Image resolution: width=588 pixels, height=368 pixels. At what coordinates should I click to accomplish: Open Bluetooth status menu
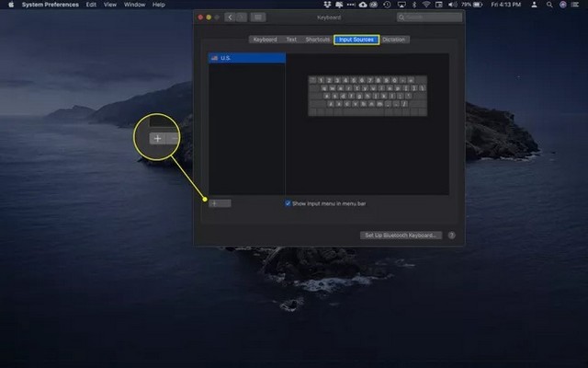click(x=414, y=5)
